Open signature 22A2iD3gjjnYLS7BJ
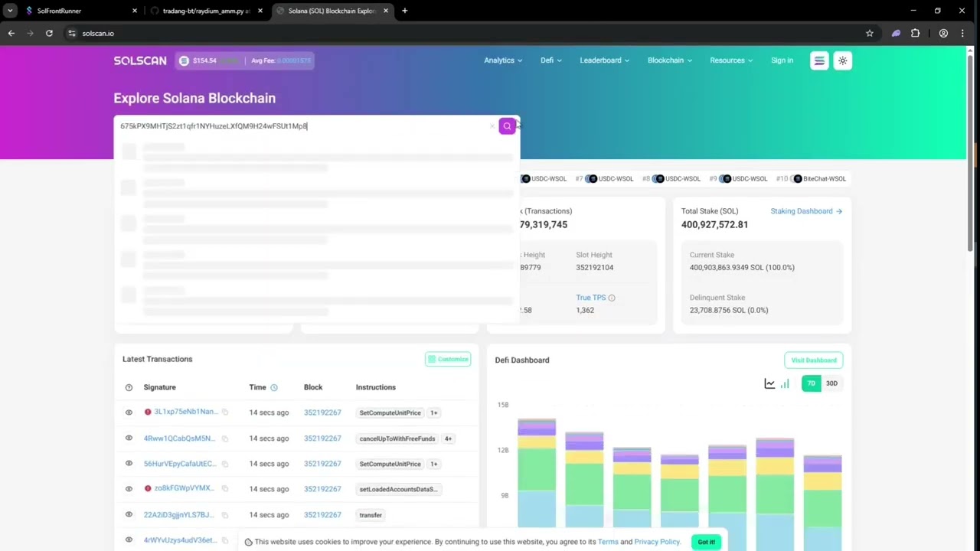Viewport: 980px width, 551px height. (x=178, y=515)
